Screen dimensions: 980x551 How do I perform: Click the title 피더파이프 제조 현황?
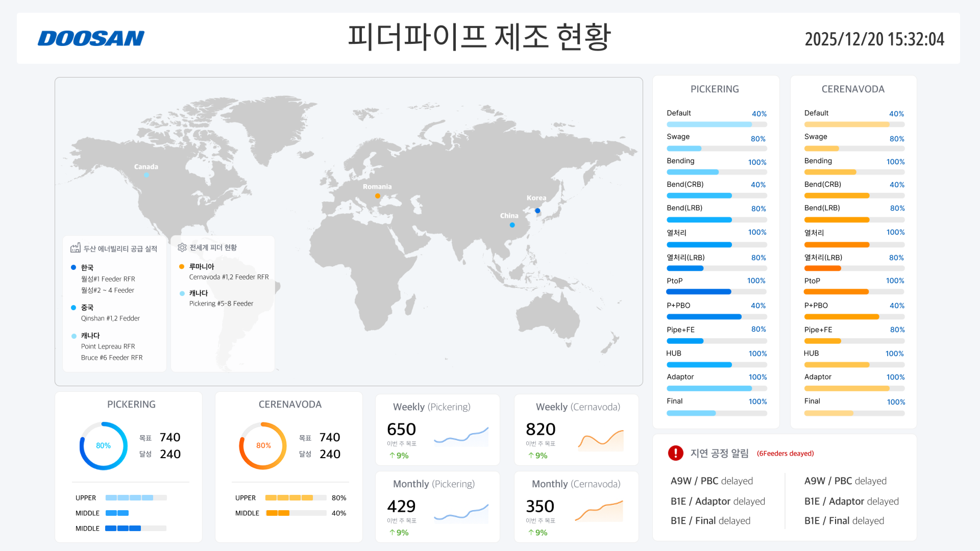coord(479,37)
